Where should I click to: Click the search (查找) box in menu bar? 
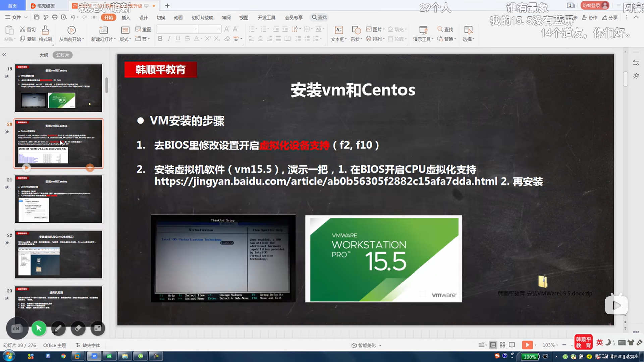point(319,17)
